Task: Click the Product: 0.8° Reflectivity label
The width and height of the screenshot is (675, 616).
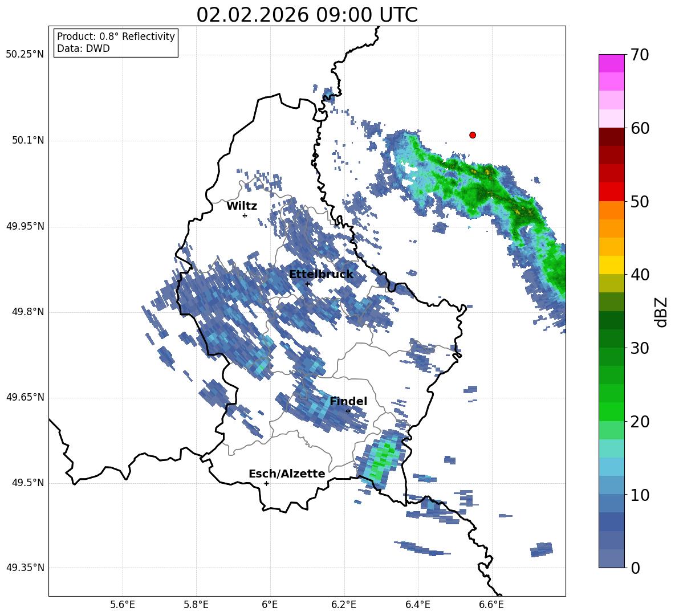Action: click(116, 36)
